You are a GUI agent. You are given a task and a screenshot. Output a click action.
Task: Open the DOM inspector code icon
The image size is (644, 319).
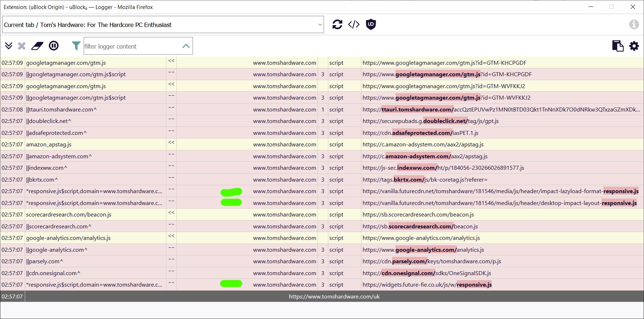click(x=354, y=24)
